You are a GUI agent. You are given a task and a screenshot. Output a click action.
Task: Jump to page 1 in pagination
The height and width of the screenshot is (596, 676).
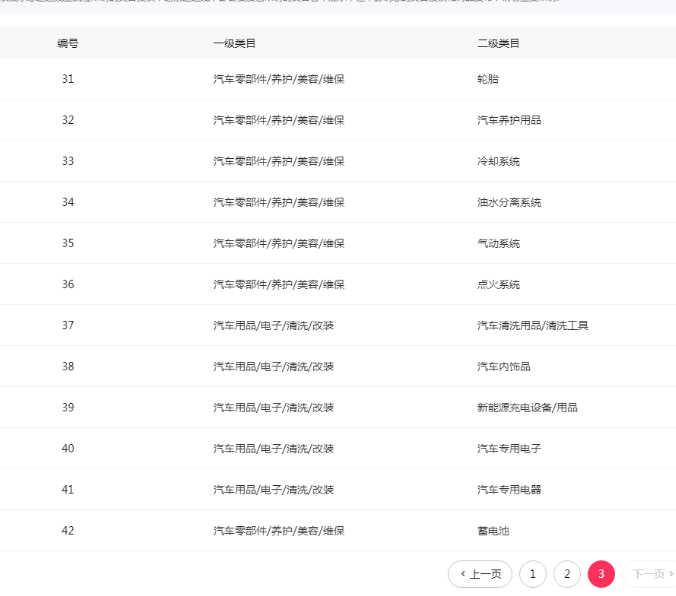tap(533, 574)
